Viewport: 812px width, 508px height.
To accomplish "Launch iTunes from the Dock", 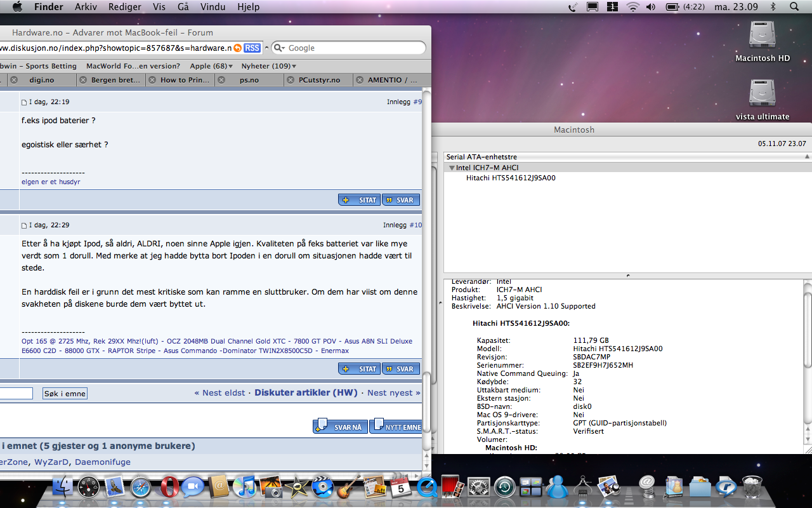I will (244, 488).
